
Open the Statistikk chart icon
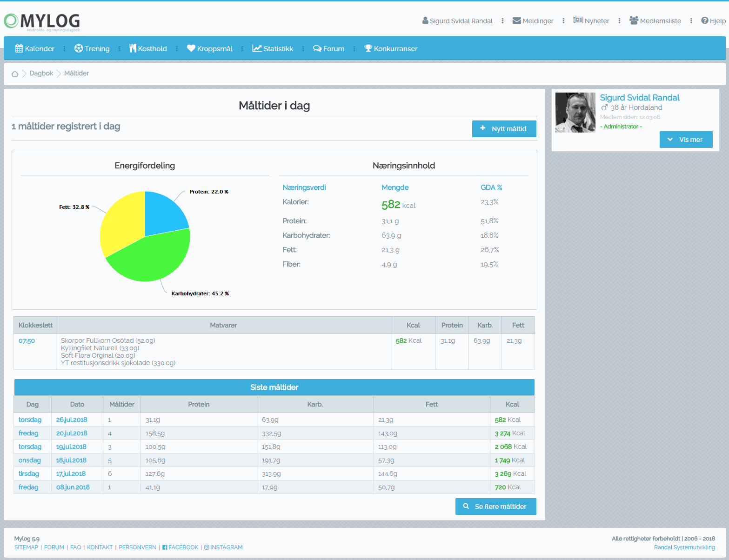click(x=257, y=48)
